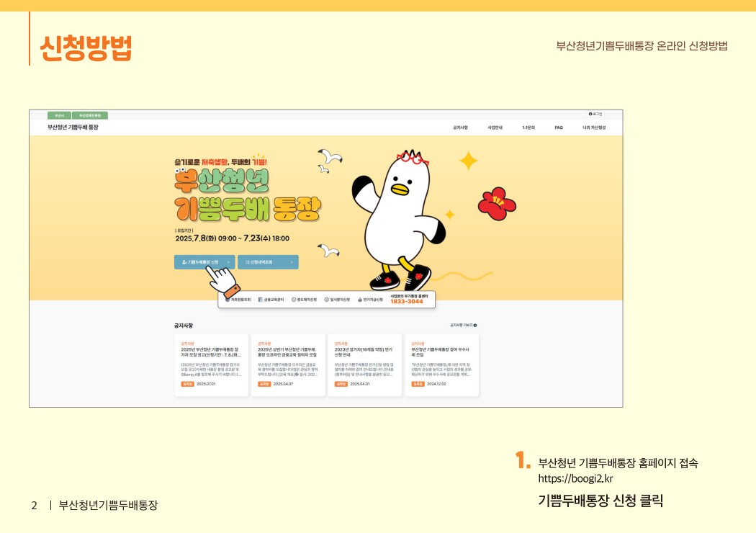Click the icon inside 신청결과조회 button
This screenshot has height=533, width=756.
point(246,262)
